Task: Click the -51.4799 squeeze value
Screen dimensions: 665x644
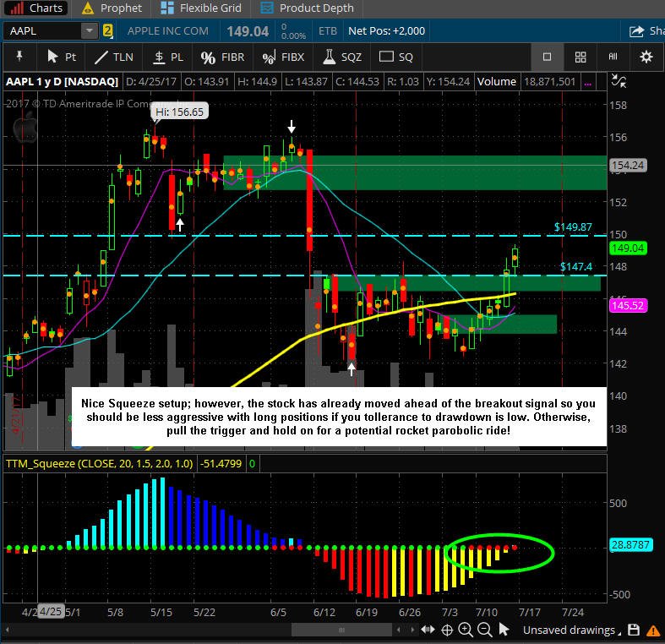Action: pos(221,463)
